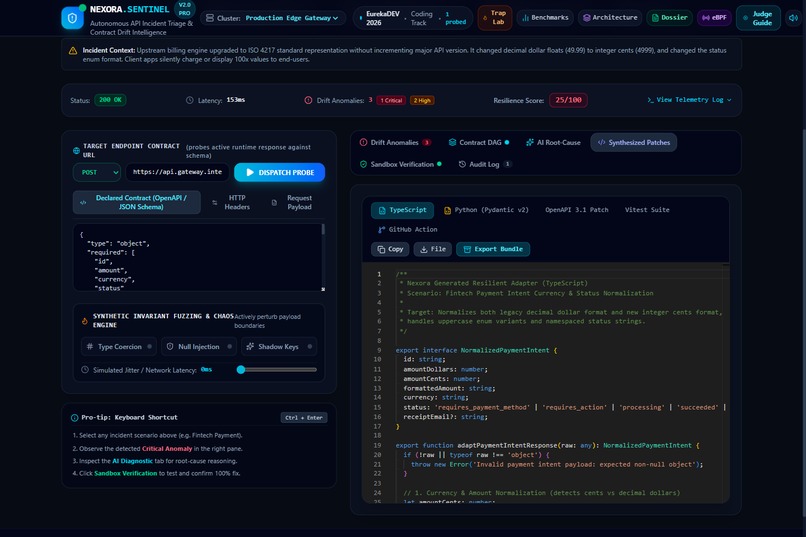
Task: Switch to Contract DAG tab
Action: [x=479, y=142]
